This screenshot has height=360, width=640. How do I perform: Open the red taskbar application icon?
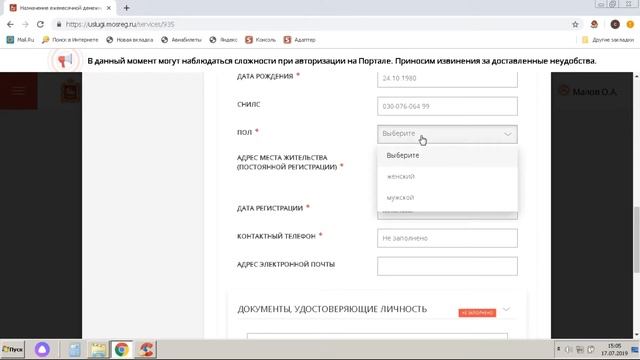(x=146, y=349)
